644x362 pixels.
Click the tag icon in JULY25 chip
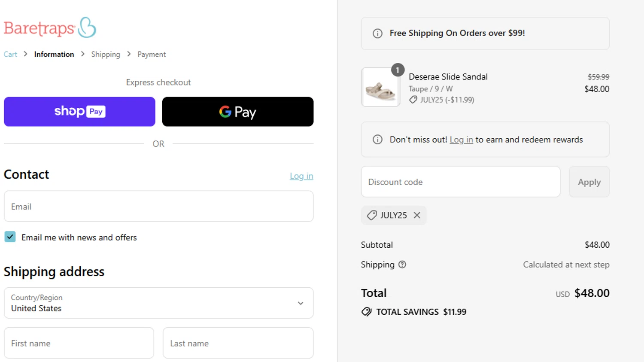(372, 215)
